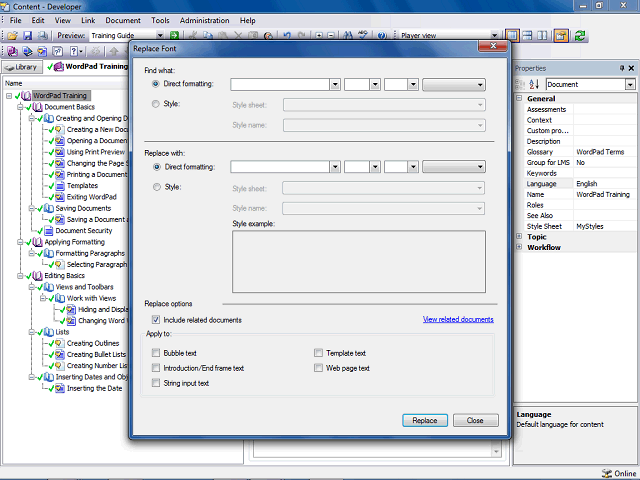Open the Edit menu
The width and height of the screenshot is (640, 480).
(38, 20)
